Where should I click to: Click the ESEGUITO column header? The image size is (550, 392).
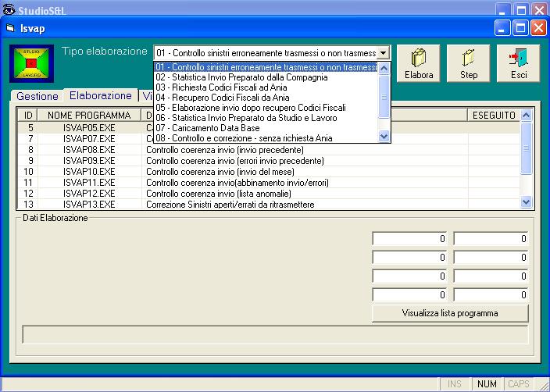pos(494,116)
